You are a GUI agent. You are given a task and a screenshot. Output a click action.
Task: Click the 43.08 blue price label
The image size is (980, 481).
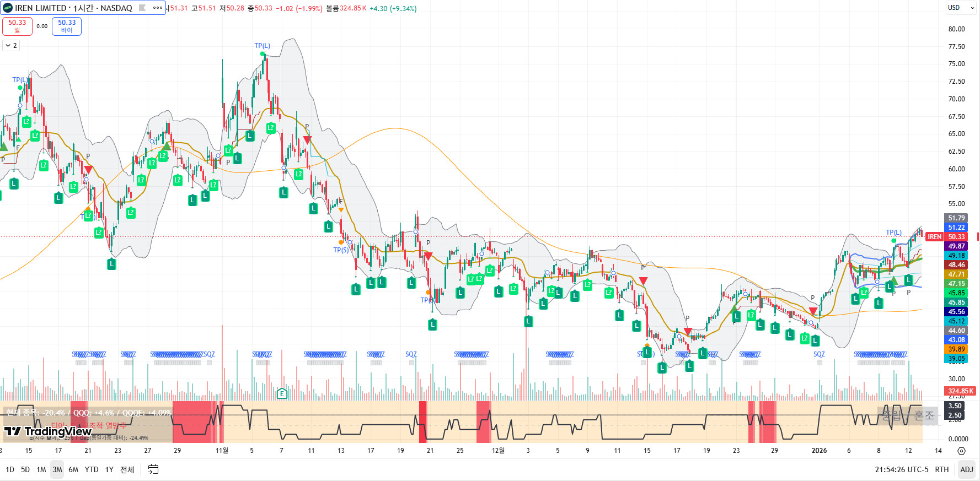[x=956, y=340]
